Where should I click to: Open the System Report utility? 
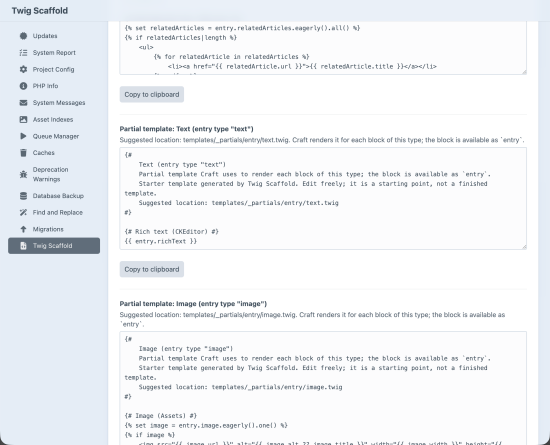tap(54, 53)
